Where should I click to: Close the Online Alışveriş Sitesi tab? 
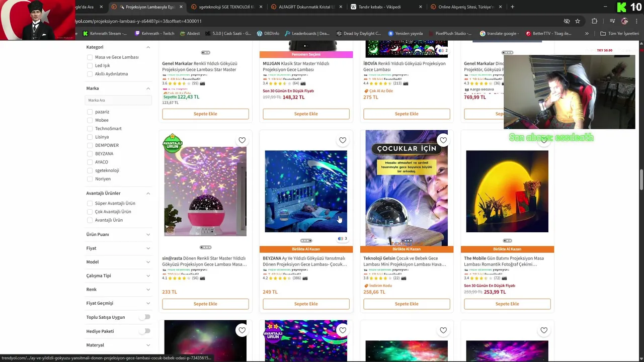pyautogui.click(x=501, y=7)
